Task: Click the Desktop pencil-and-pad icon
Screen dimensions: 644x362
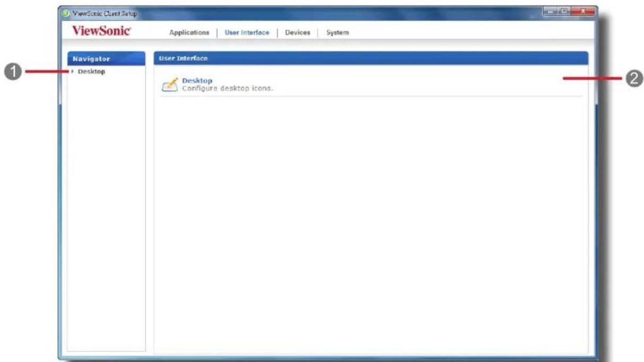Action: pos(170,84)
